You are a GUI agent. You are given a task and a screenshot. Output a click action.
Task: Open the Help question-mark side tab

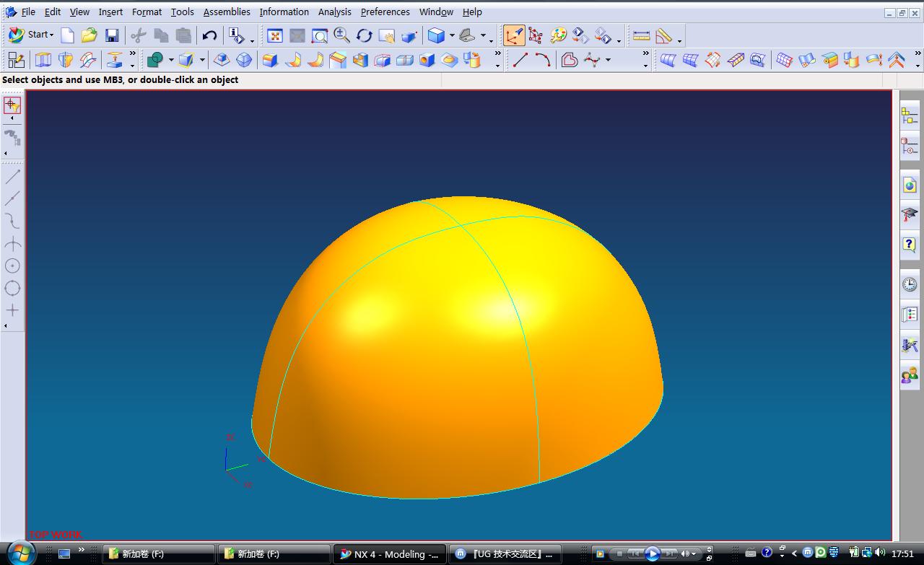910,245
